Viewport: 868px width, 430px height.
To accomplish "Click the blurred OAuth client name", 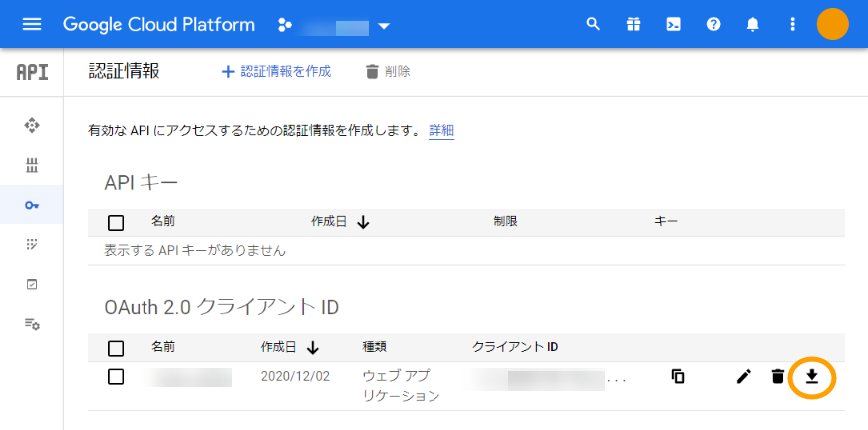I will pos(187,377).
